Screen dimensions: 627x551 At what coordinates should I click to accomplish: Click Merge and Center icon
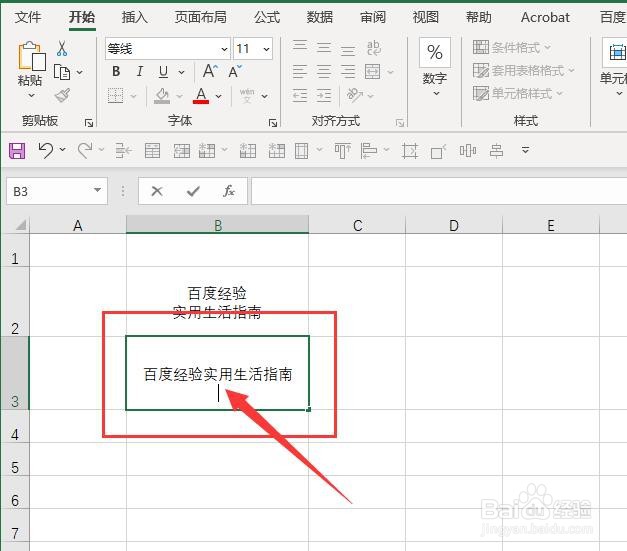[372, 72]
